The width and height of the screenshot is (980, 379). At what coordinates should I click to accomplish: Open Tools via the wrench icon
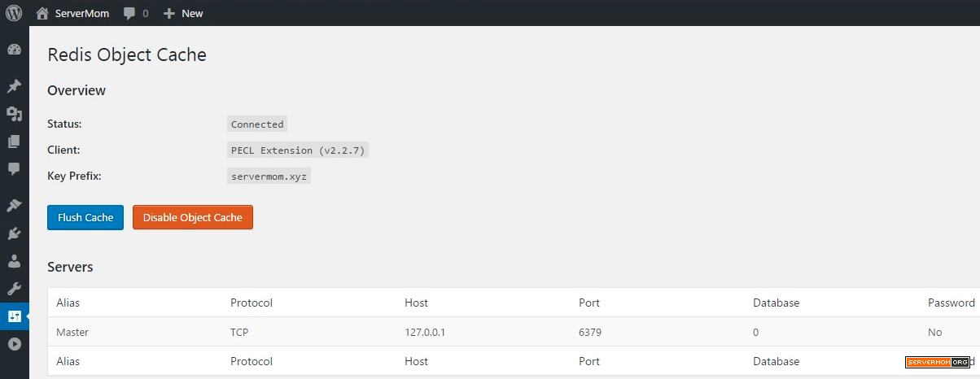14,289
